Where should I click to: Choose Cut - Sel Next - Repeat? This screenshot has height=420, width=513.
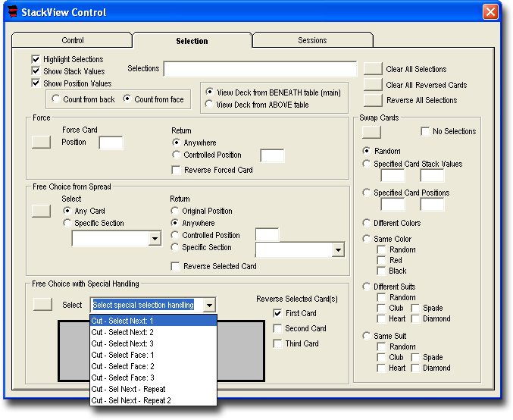click(x=153, y=389)
